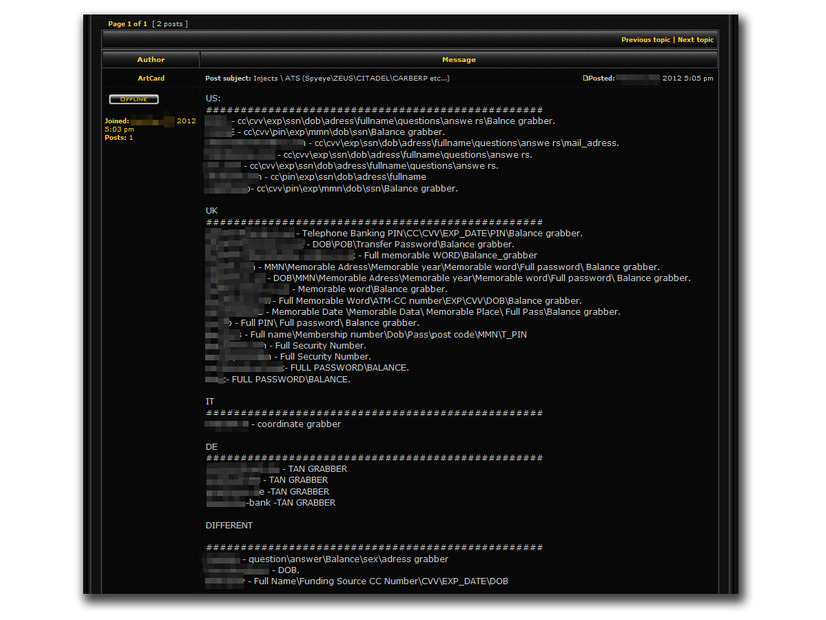Open ArtCard's user profile name

tap(150, 78)
